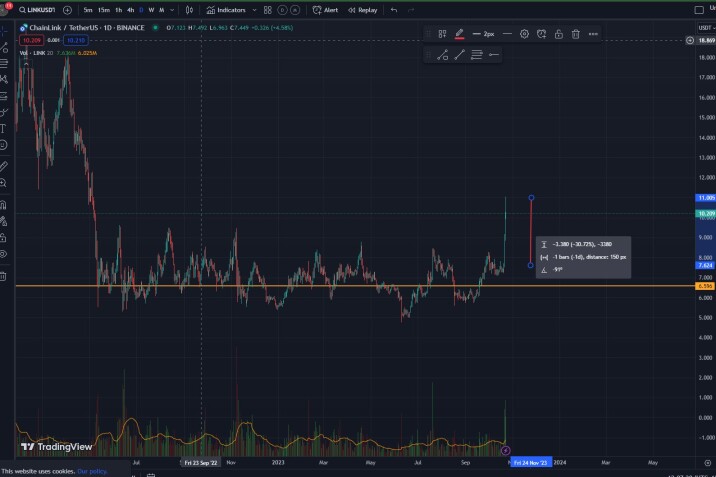Open the line style dropdown

tap(507, 34)
